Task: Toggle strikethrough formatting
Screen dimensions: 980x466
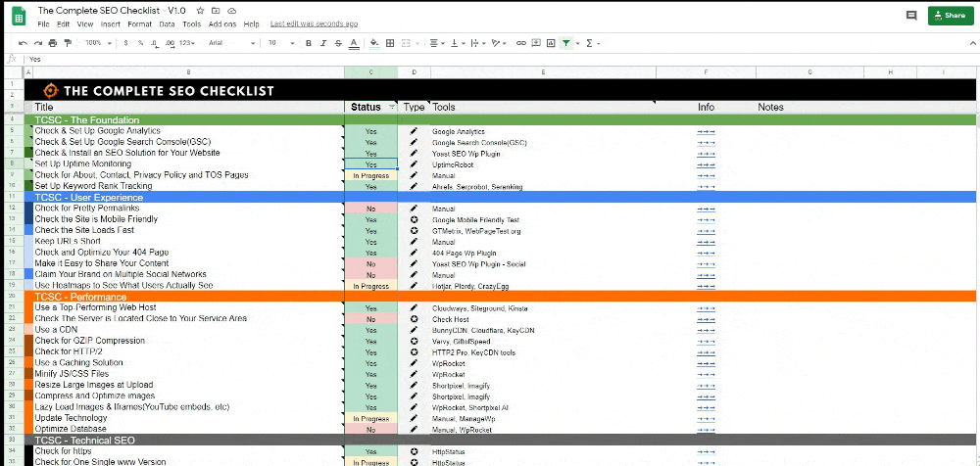Action: [x=338, y=43]
